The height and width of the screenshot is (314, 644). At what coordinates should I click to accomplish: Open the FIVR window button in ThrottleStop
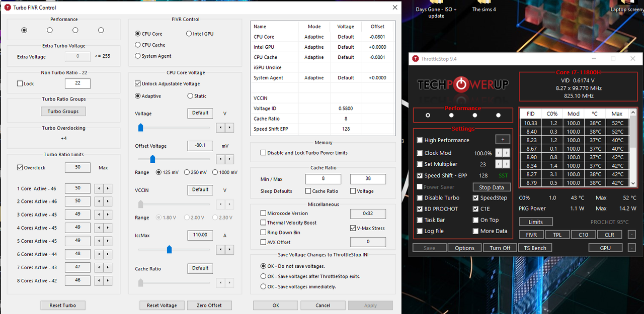tap(531, 235)
